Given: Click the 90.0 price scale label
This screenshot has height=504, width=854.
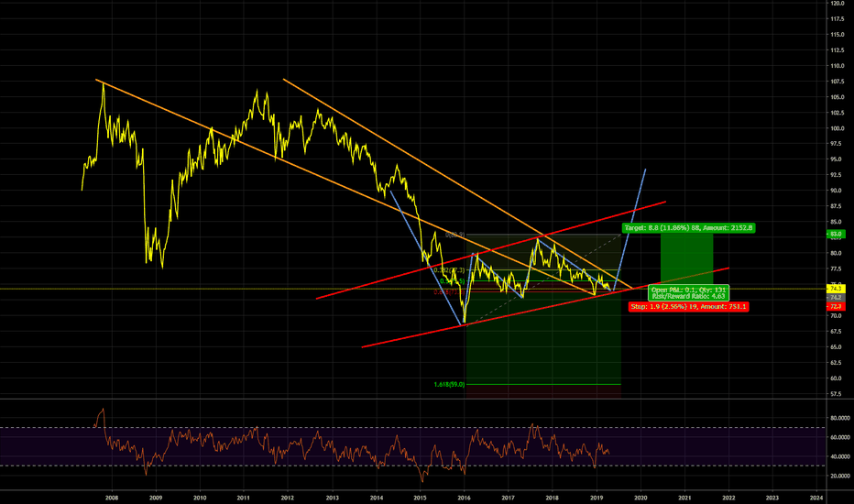Looking at the screenshot, I should 838,191.
